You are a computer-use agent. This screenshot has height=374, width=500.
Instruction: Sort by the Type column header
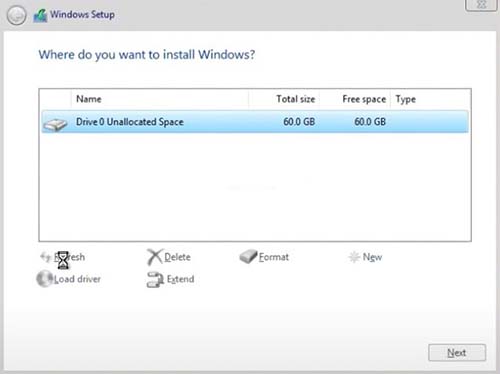[x=430, y=99]
